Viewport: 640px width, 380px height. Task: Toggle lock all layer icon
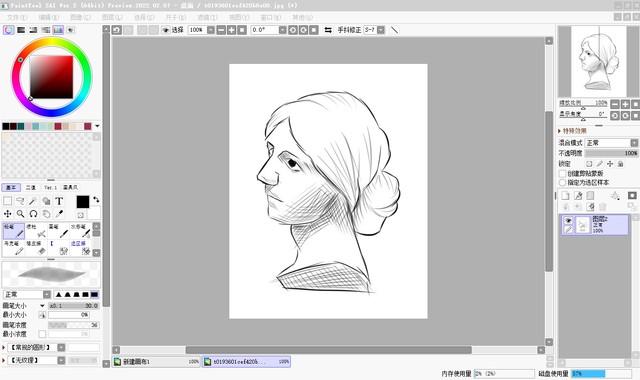(620, 164)
